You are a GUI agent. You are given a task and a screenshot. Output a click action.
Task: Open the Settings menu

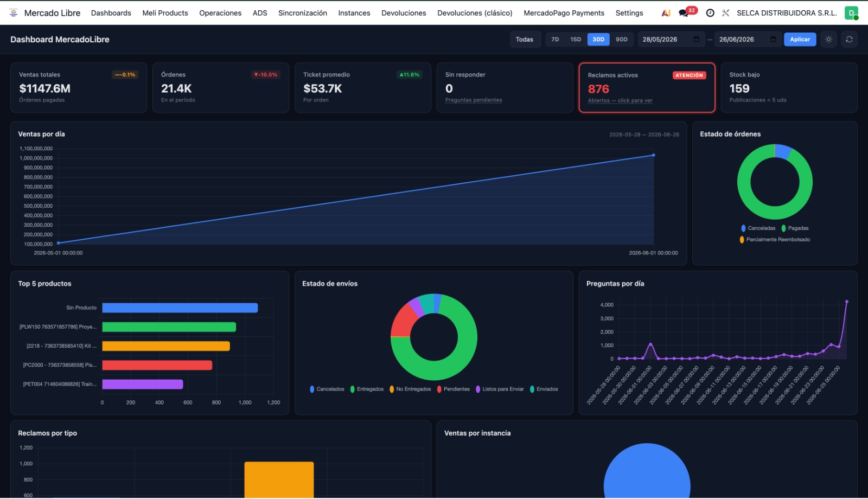[629, 13]
